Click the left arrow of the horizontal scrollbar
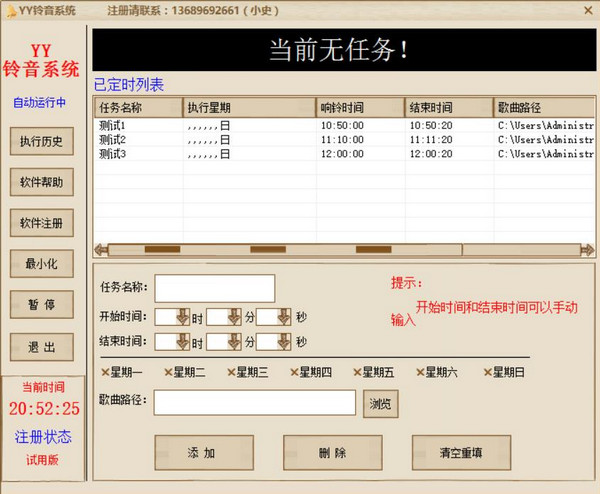Image resolution: width=600 pixels, height=494 pixels. click(x=100, y=250)
